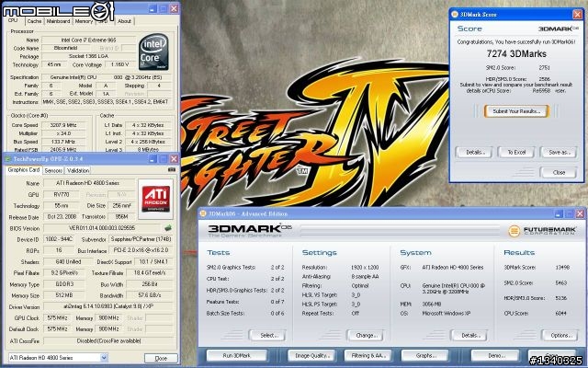Click the 3DMark Score title bar icon

click(x=455, y=15)
